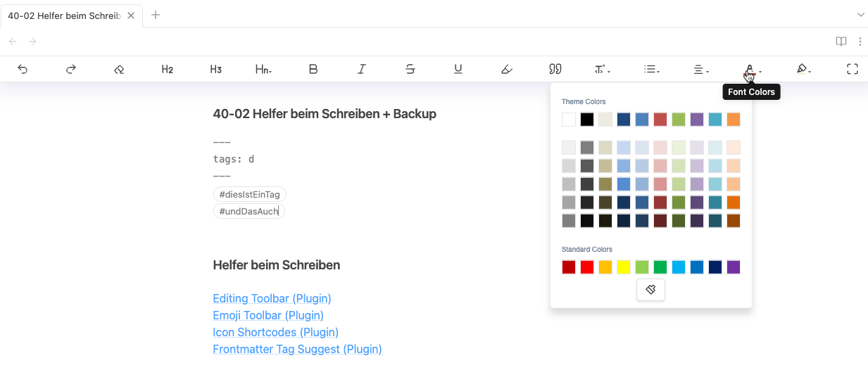868x377 pixels.
Task: Open the text alignment dropdown
Action: tap(700, 69)
